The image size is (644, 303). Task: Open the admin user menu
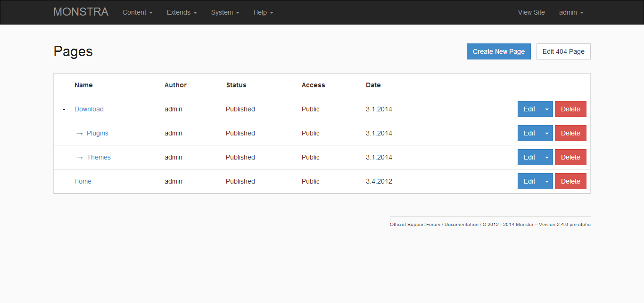(x=571, y=12)
